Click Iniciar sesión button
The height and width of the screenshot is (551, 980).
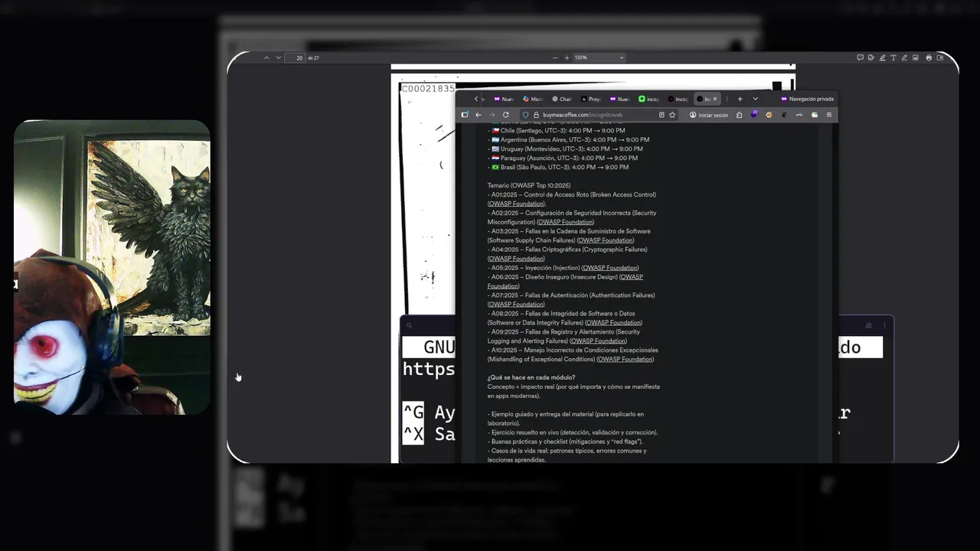click(709, 115)
